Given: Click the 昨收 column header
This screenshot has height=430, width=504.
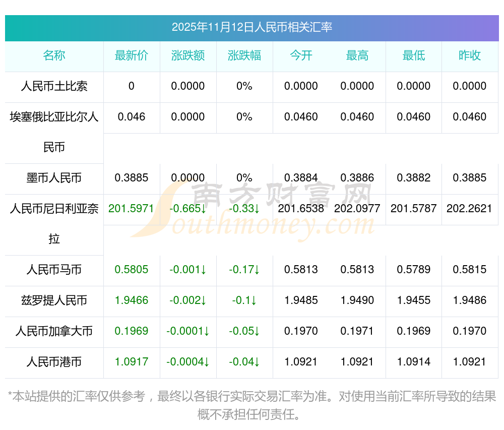Looking at the screenshot, I should click(x=470, y=56).
